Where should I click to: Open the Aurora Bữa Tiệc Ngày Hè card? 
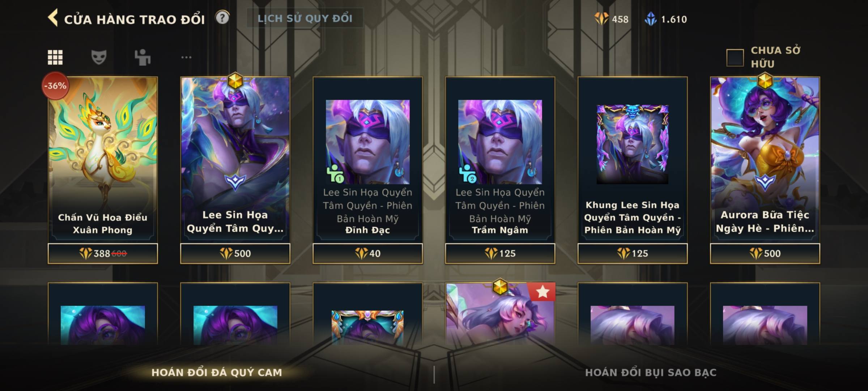click(x=765, y=159)
